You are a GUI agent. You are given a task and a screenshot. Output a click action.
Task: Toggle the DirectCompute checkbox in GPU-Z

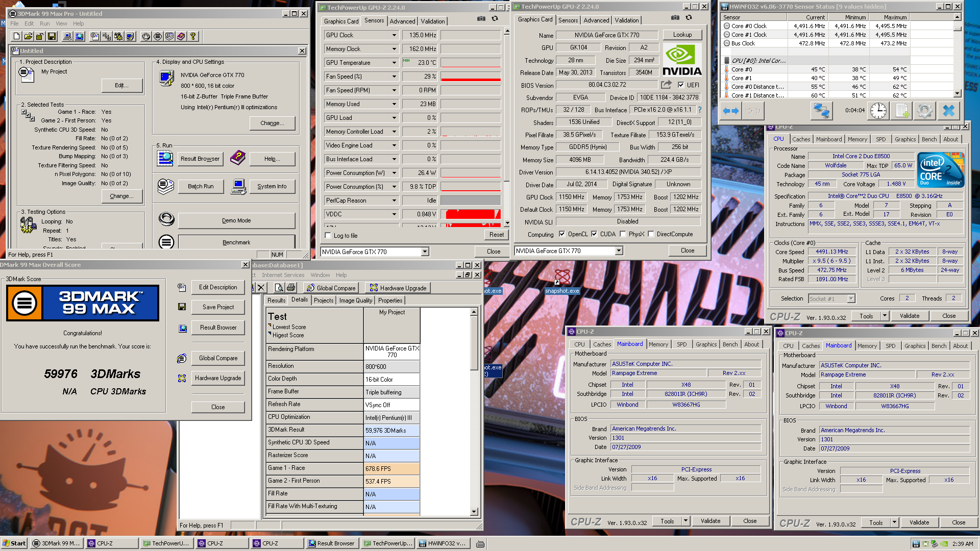(x=651, y=234)
